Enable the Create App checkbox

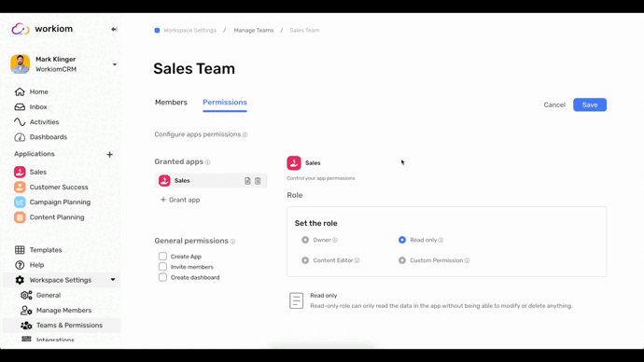[x=162, y=257]
